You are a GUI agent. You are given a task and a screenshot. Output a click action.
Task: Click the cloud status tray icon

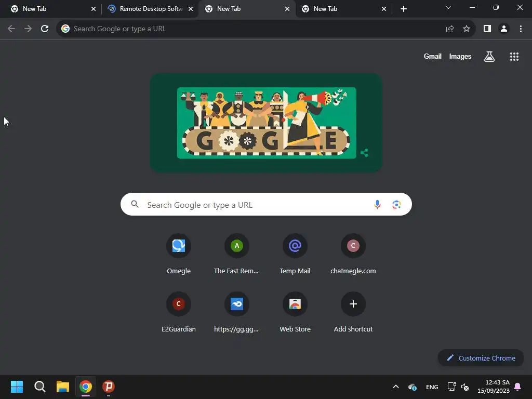412,387
